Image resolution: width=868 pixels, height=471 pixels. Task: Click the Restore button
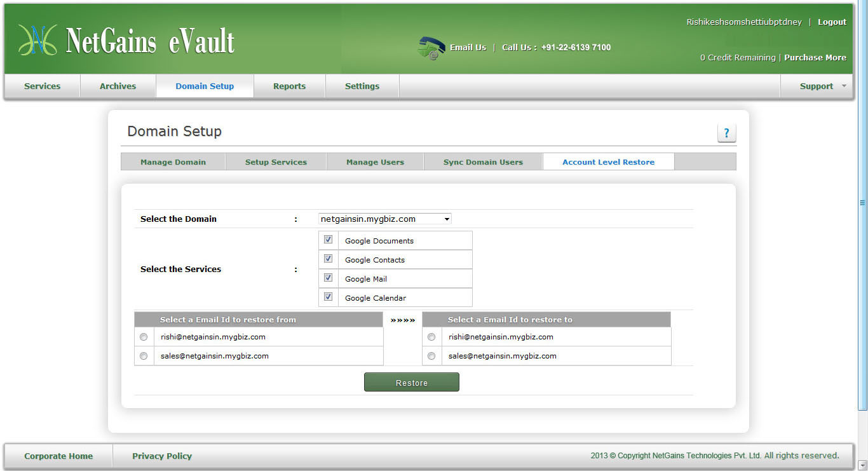(412, 383)
